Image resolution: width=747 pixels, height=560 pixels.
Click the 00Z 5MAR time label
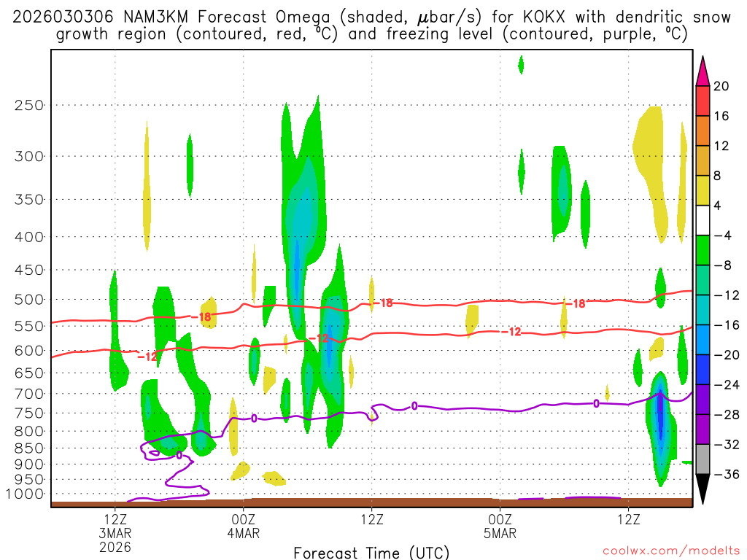click(500, 526)
